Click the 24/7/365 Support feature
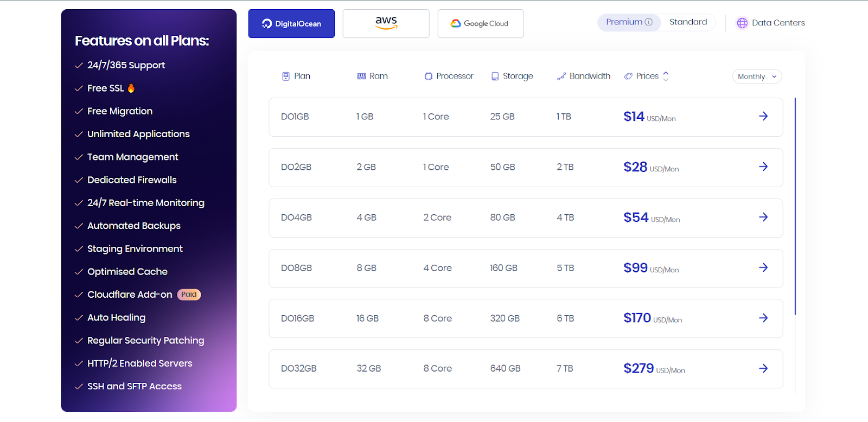This screenshot has height=422, width=868. click(x=126, y=65)
